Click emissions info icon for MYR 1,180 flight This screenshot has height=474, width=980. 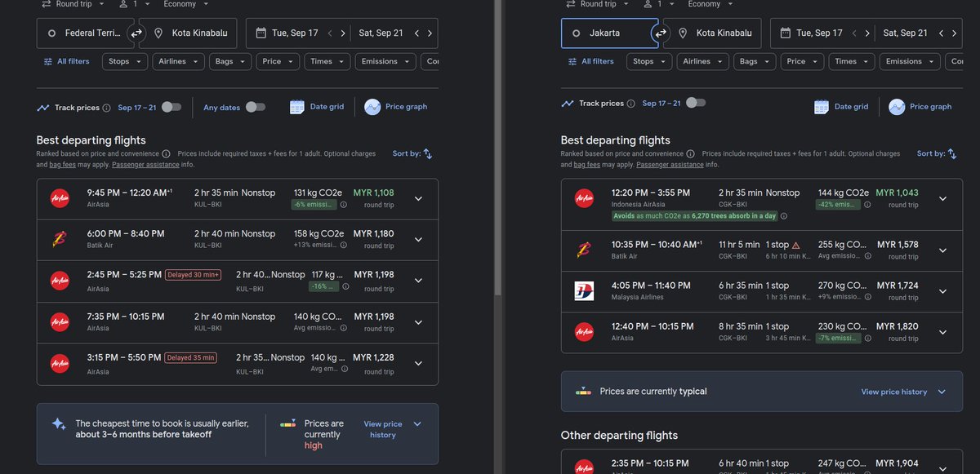click(x=345, y=245)
